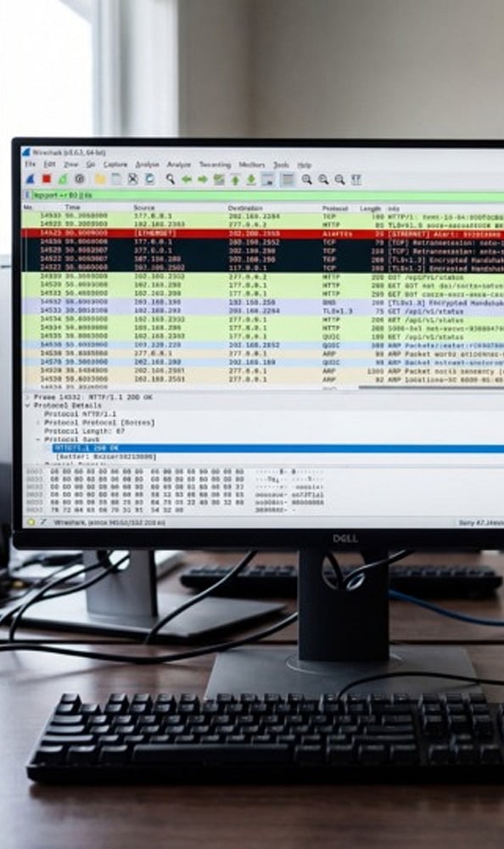Click the profile label at status bar right

tap(481, 522)
